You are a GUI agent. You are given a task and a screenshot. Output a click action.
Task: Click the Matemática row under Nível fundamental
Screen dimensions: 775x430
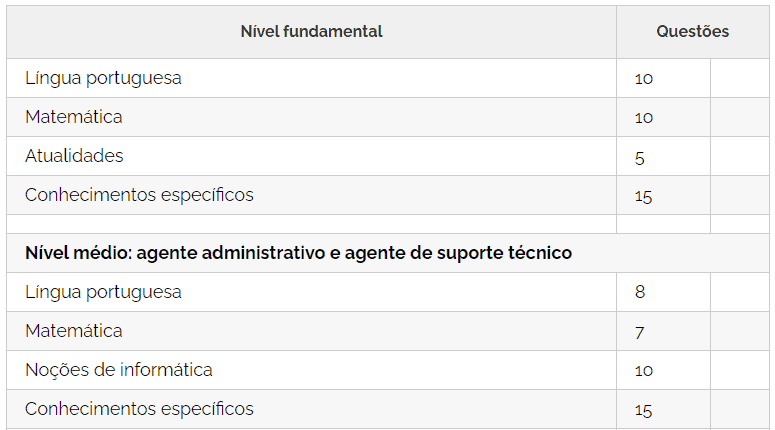pyautogui.click(x=388, y=117)
